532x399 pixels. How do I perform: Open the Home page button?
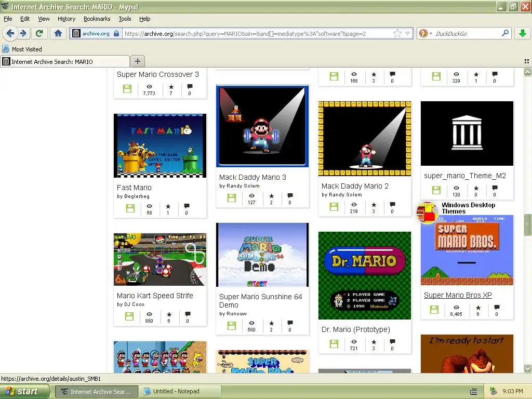pos(58,33)
